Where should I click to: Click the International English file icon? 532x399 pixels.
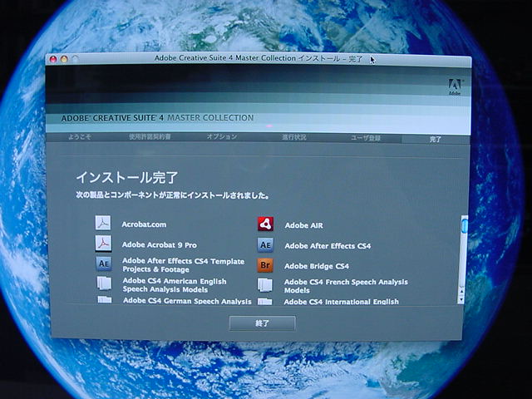tap(264, 302)
